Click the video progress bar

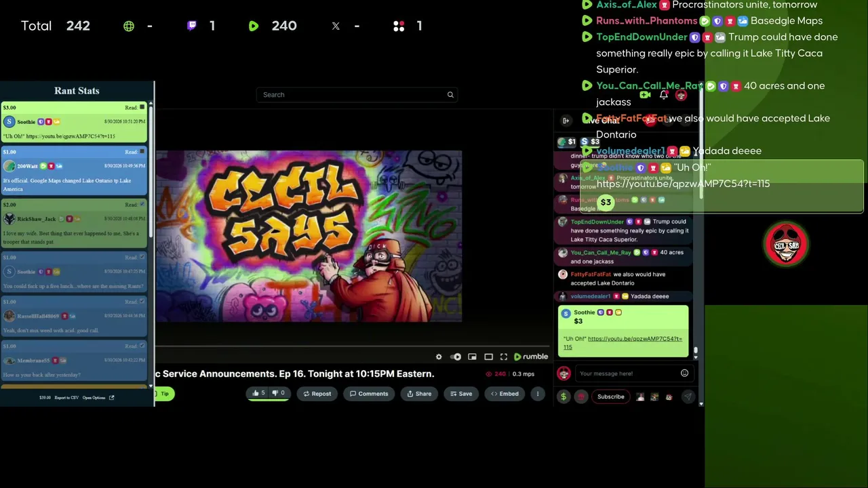coord(354,346)
